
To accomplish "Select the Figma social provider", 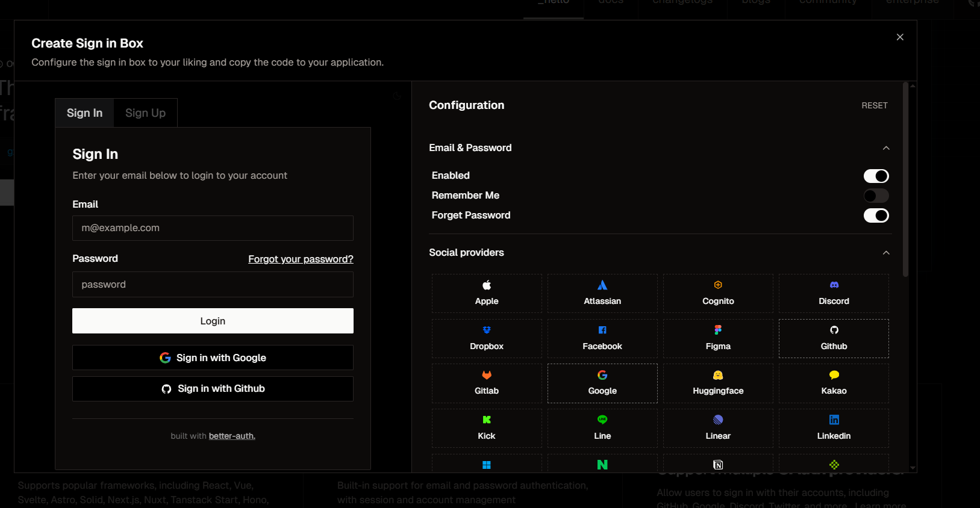I will coord(718,338).
